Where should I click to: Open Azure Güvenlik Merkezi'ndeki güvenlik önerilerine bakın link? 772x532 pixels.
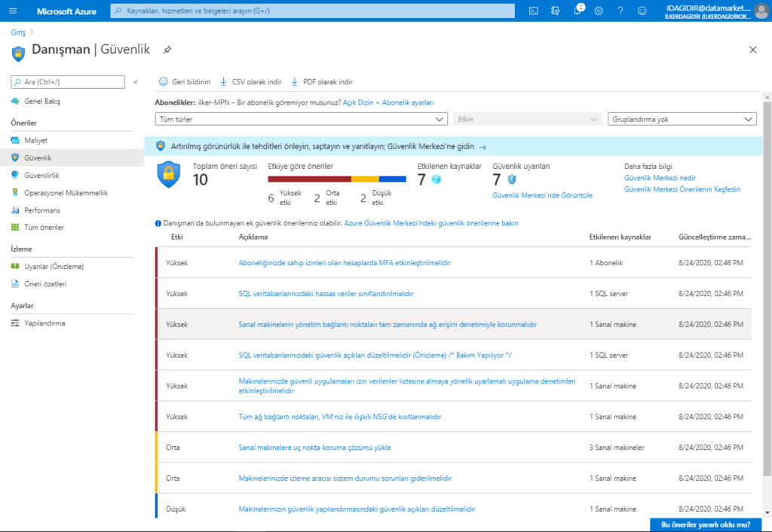pos(431,223)
